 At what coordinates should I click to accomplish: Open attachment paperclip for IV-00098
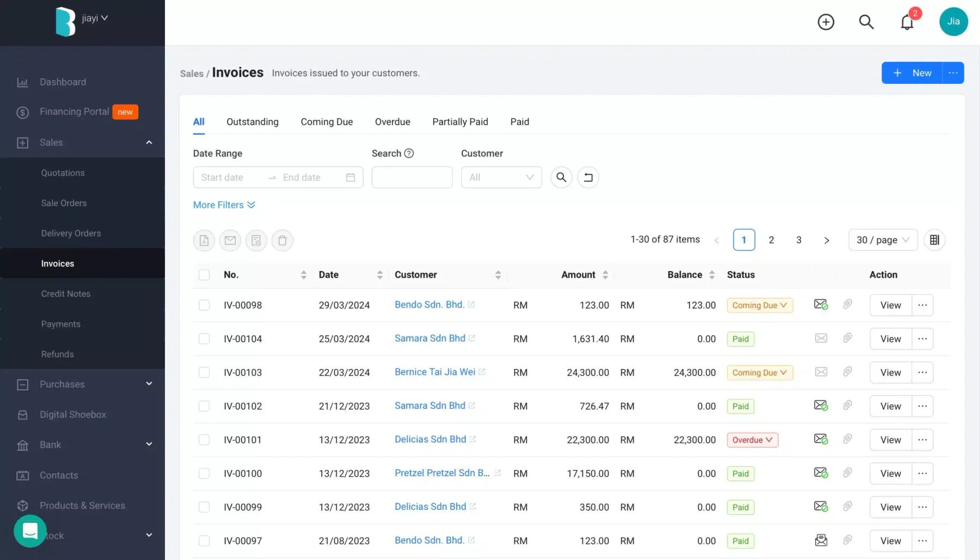pos(848,305)
